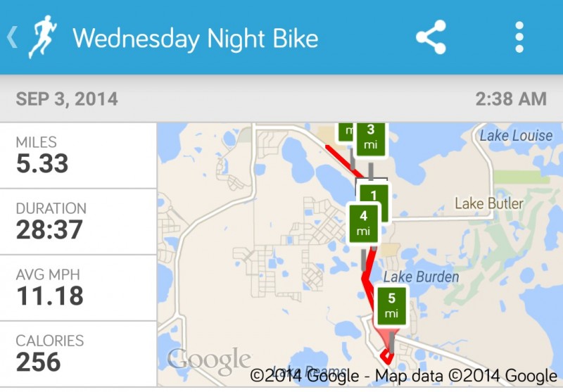Select the 3 mi map marker
The width and height of the screenshot is (563, 392).
(x=371, y=137)
